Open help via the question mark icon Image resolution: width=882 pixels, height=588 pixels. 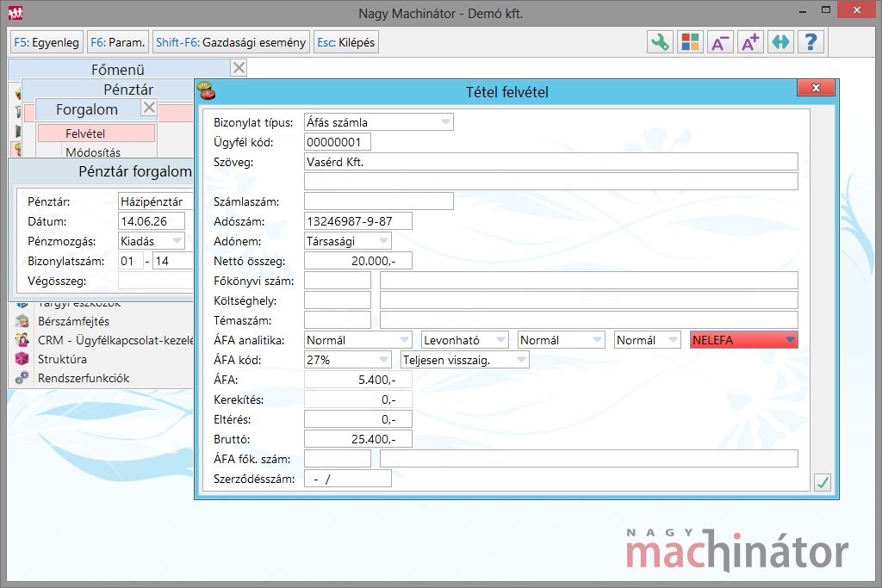811,42
